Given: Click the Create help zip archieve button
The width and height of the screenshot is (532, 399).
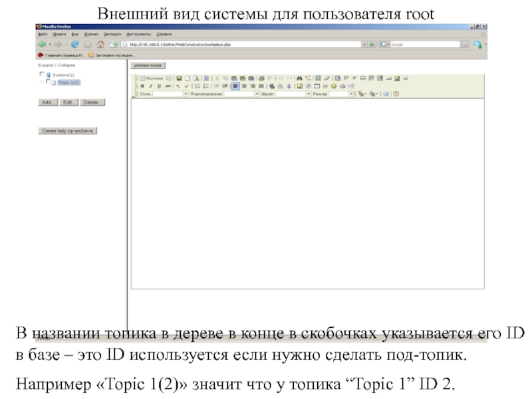Looking at the screenshot, I should (69, 131).
